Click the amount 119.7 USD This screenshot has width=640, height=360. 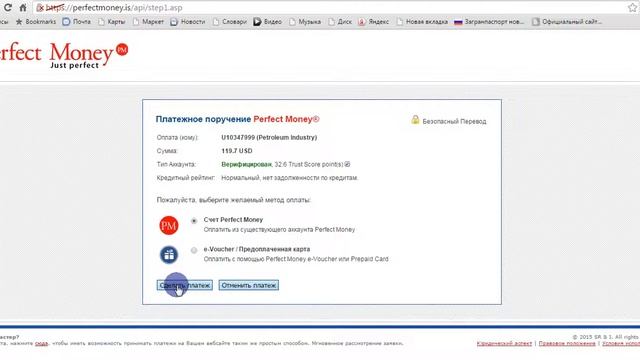pyautogui.click(x=237, y=151)
